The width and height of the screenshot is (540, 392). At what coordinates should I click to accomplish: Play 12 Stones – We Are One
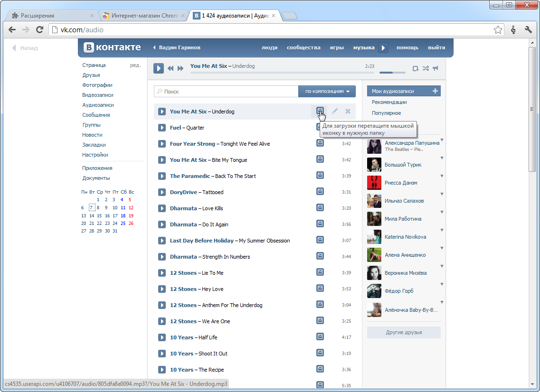tap(162, 321)
